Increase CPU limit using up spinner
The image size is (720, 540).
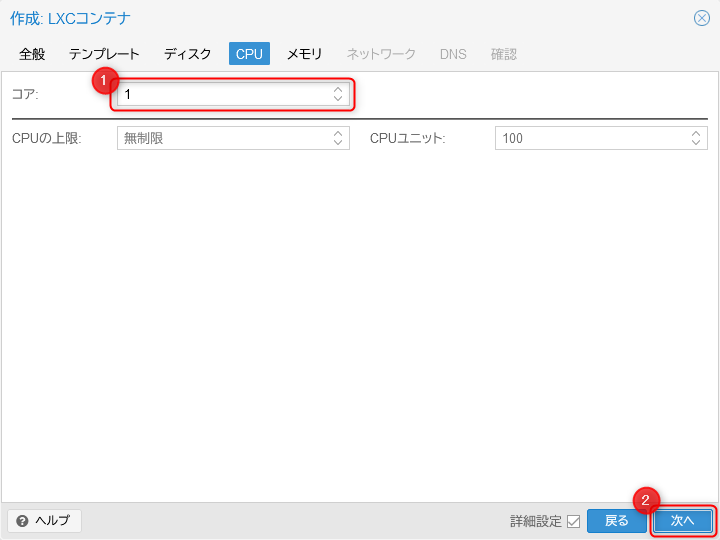338,134
